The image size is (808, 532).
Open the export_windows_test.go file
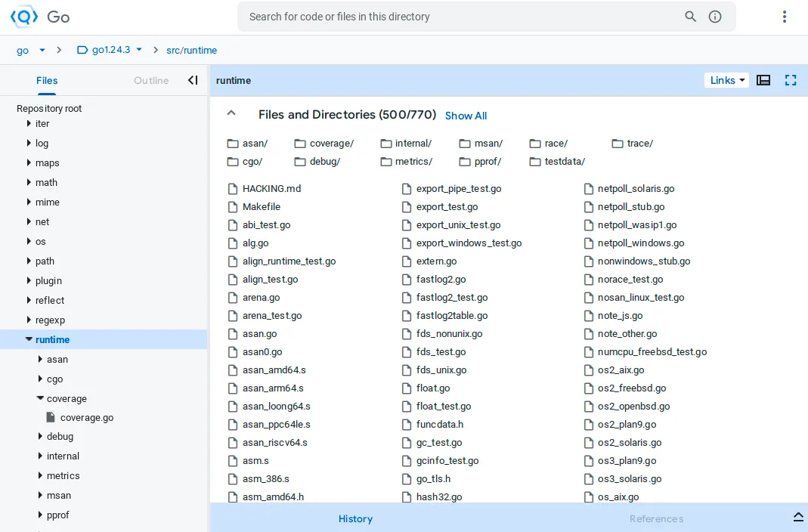[469, 243]
